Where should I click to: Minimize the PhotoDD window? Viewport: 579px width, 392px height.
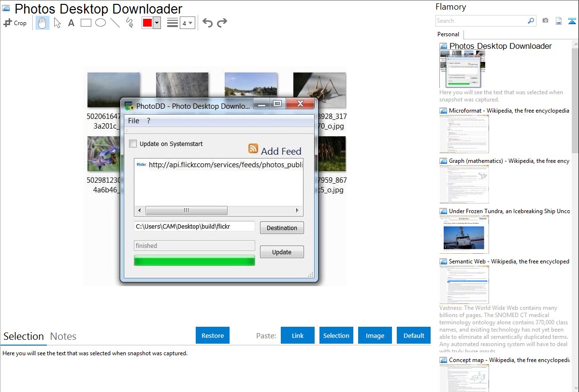tap(261, 104)
